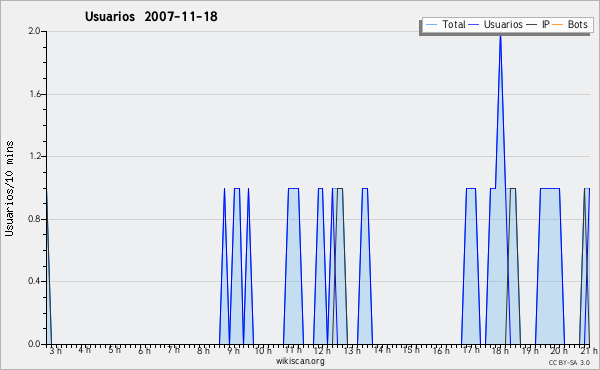Click the '19 h' x-axis label
This screenshot has width=600, height=370.
coord(530,350)
